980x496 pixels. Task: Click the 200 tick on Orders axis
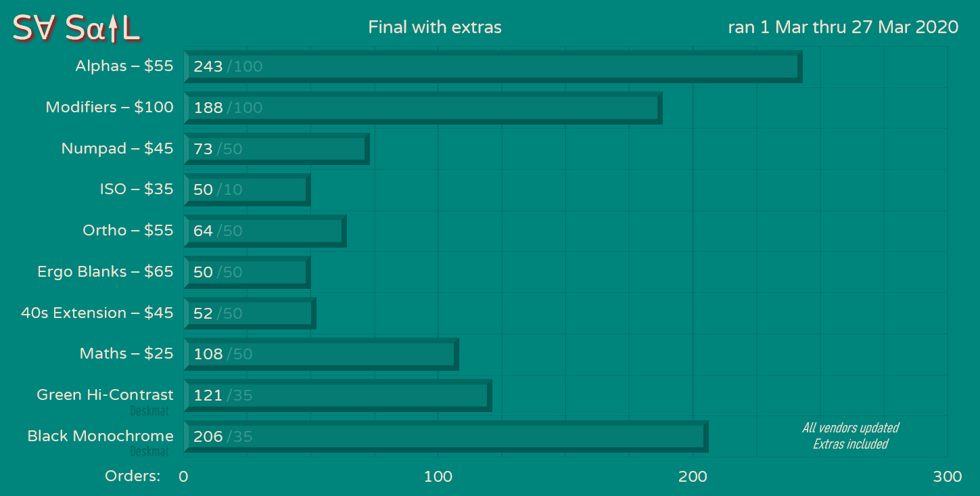693,476
